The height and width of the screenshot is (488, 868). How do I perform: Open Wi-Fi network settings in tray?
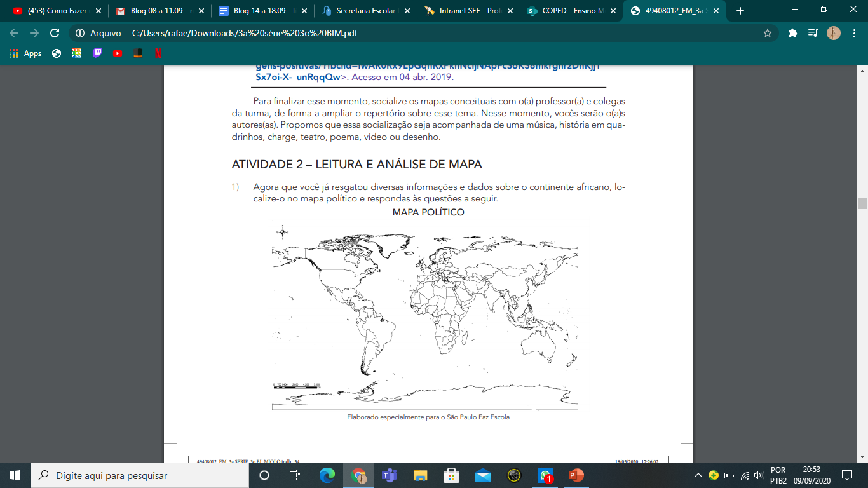744,475
